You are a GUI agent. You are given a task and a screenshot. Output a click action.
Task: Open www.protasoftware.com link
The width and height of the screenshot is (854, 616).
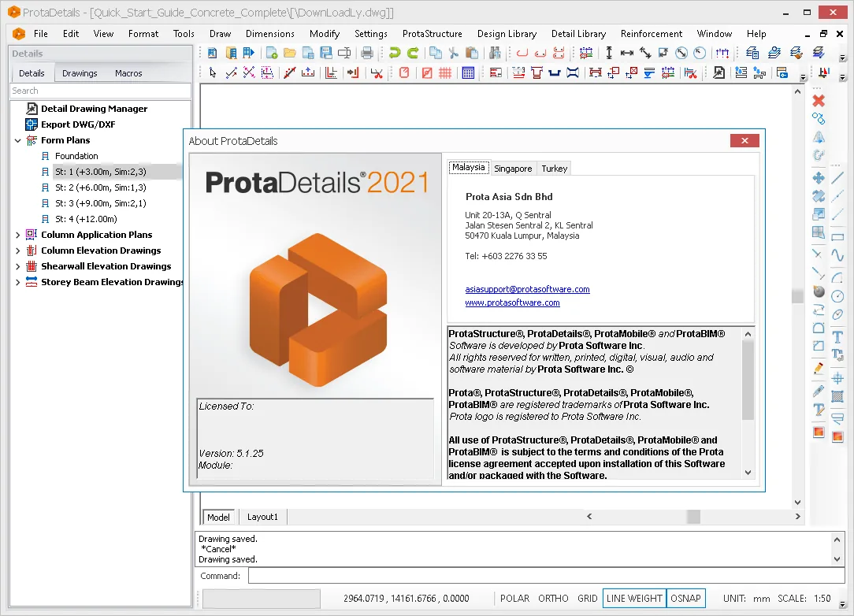pos(513,302)
